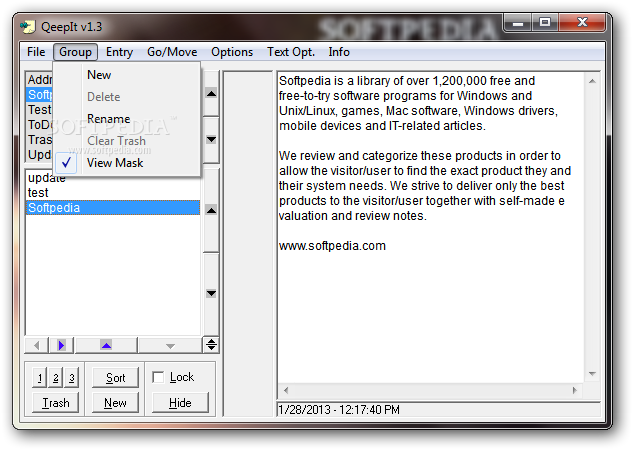Click the www.softpedia.com text in the note
This screenshot has height=450, width=633.
(x=332, y=246)
